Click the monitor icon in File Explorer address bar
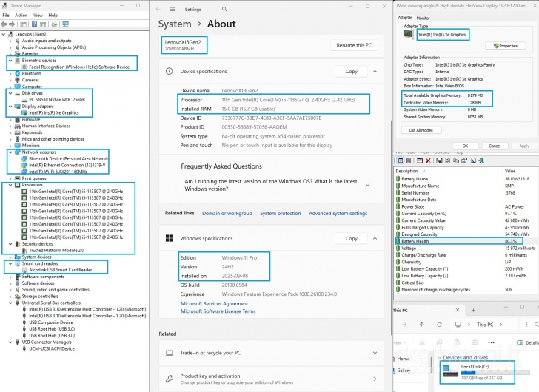The image size is (539, 392). tap(458, 325)
